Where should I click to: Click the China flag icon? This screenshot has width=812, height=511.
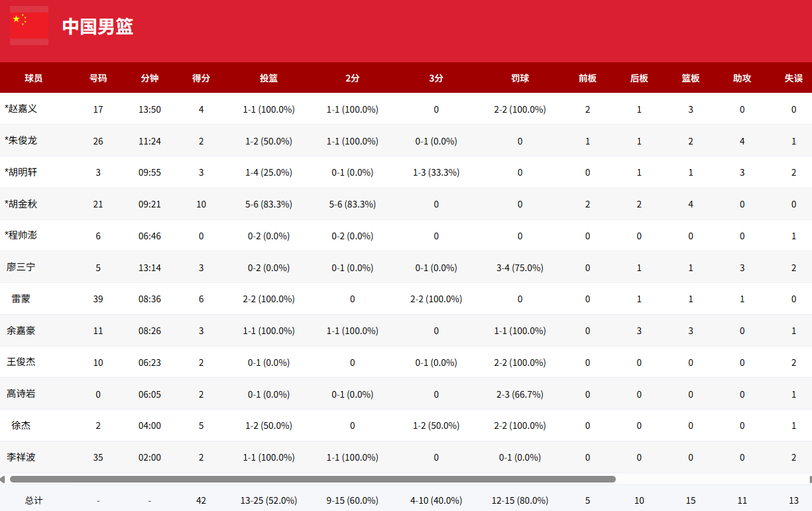pyautogui.click(x=29, y=25)
